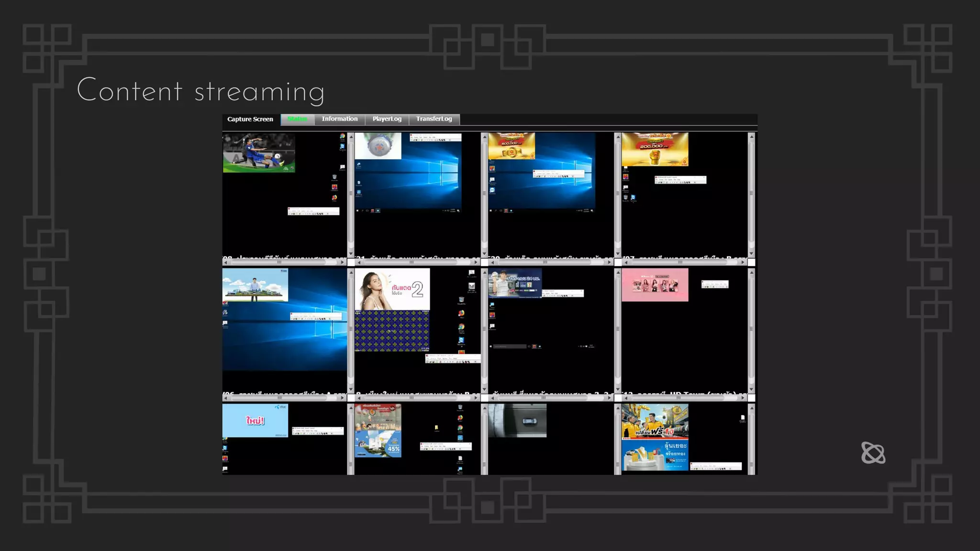The width and height of the screenshot is (980, 551).
Task: Select the TransferLog tab
Action: tap(434, 119)
